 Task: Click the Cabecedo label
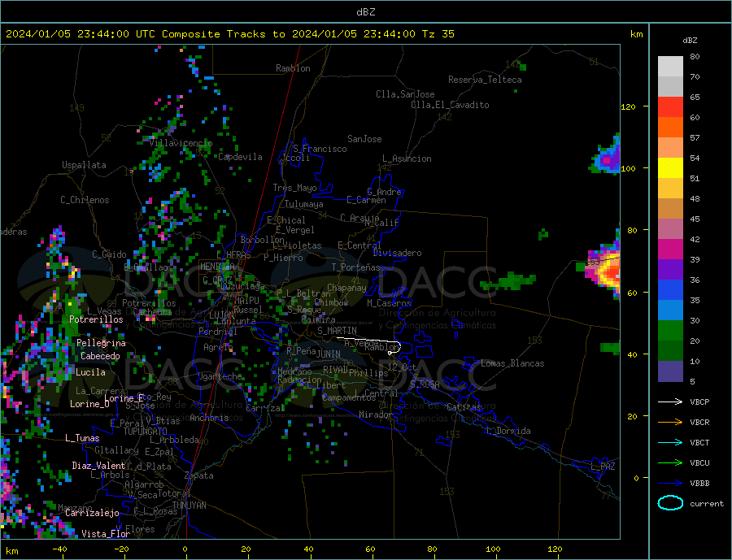coord(100,357)
